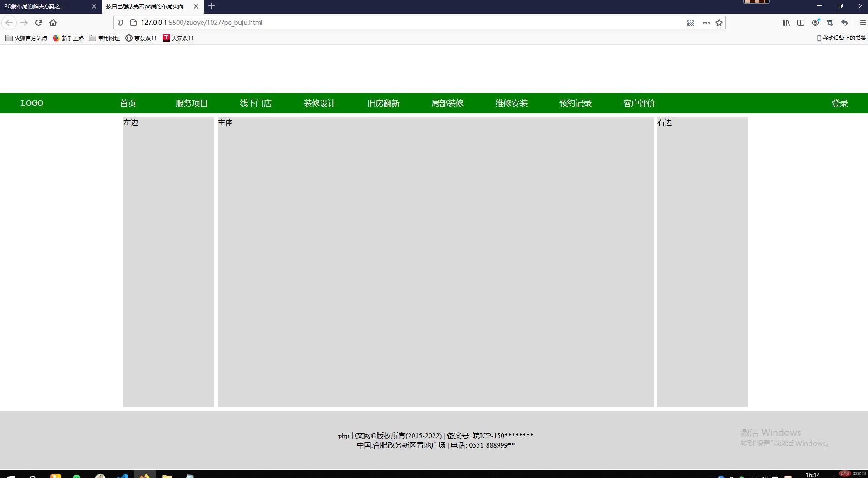Open 装修设计 navigation link
This screenshot has width=868, height=478.
(x=320, y=103)
